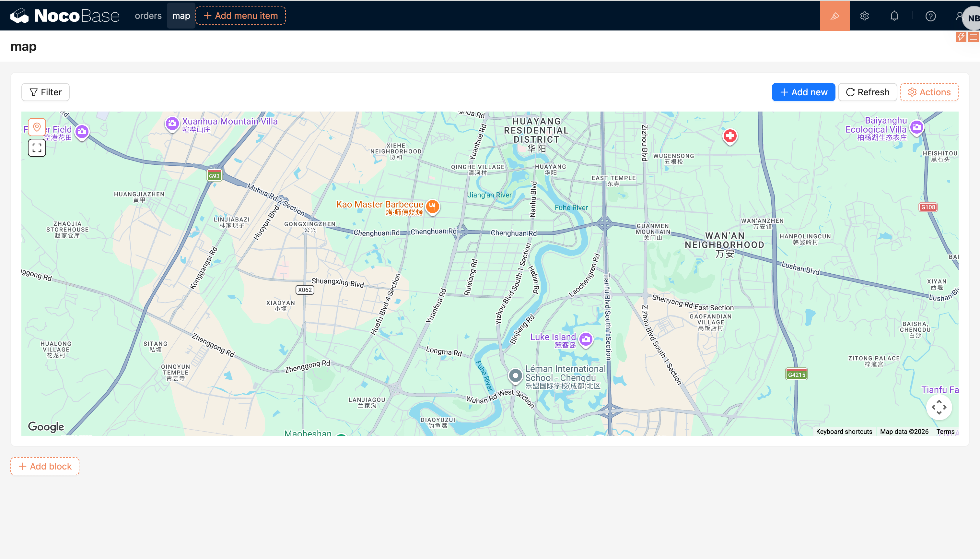Select the map menu item

181,16
